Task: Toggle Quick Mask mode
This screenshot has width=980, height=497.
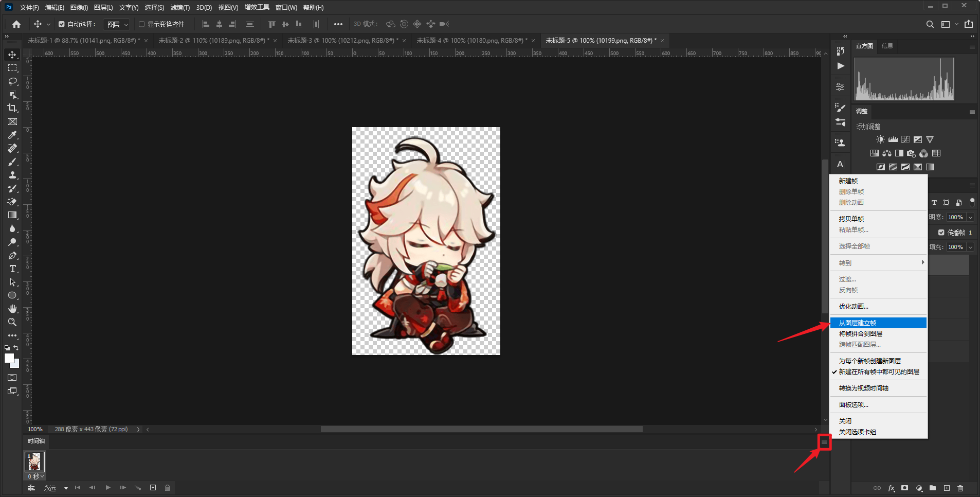Action: tap(12, 378)
